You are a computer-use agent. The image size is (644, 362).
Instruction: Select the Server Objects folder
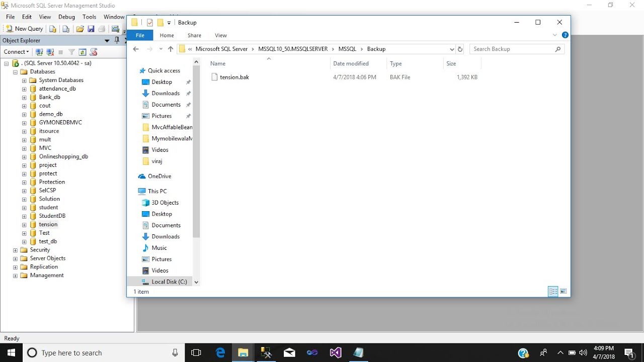48,258
